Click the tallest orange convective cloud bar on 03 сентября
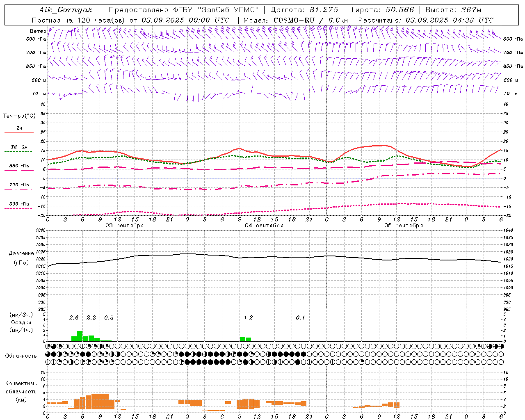 pyautogui.click(x=100, y=402)
